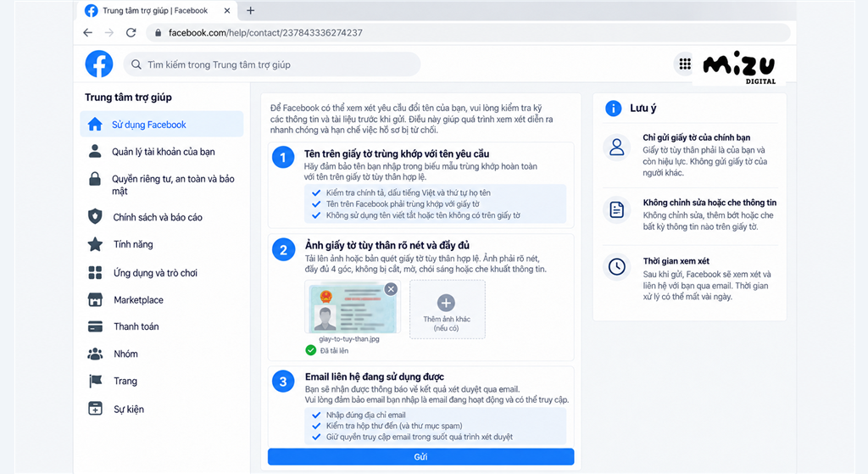Click heading Email liên hệ đang sử dụng được

pos(374,376)
